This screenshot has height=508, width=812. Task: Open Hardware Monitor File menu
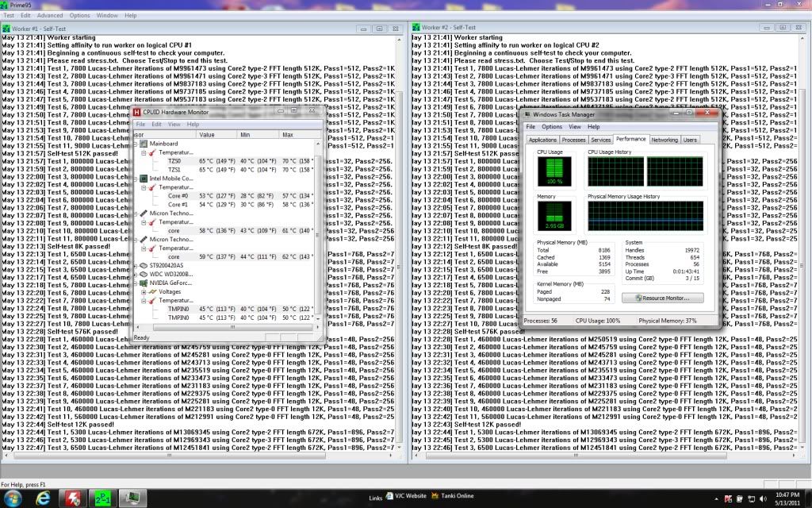pos(140,125)
